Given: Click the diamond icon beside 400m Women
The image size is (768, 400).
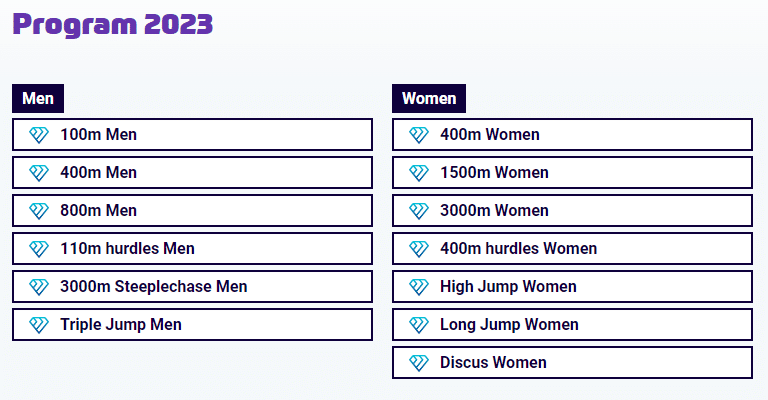Looking at the screenshot, I should click(x=419, y=135).
